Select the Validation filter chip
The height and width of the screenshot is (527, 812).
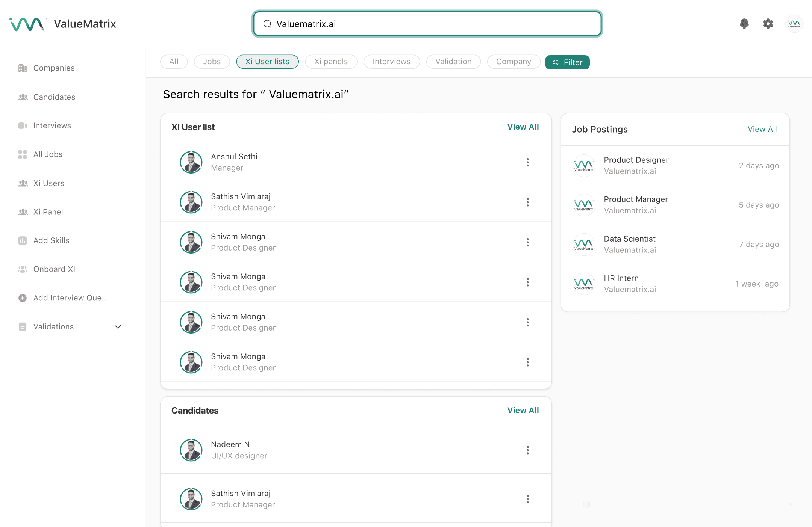(453, 62)
